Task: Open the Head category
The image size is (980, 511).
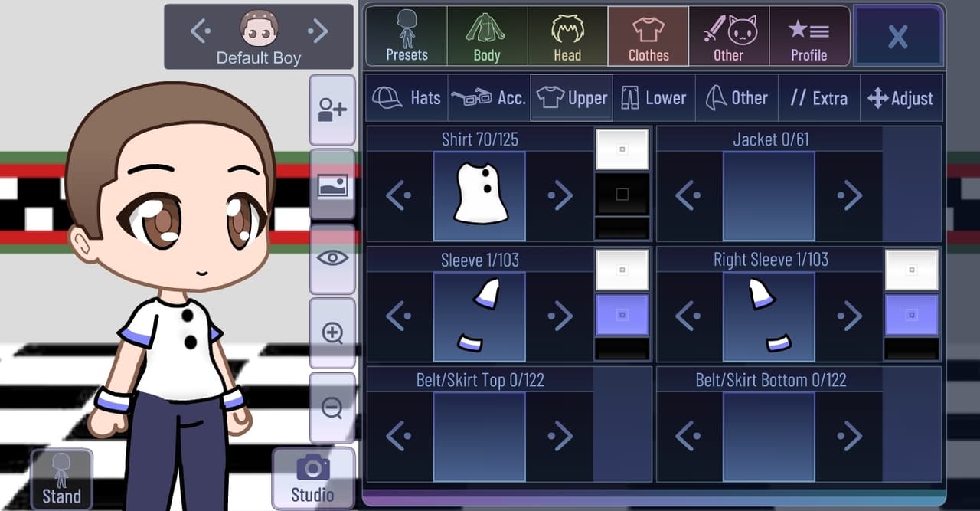Action: coord(567,36)
